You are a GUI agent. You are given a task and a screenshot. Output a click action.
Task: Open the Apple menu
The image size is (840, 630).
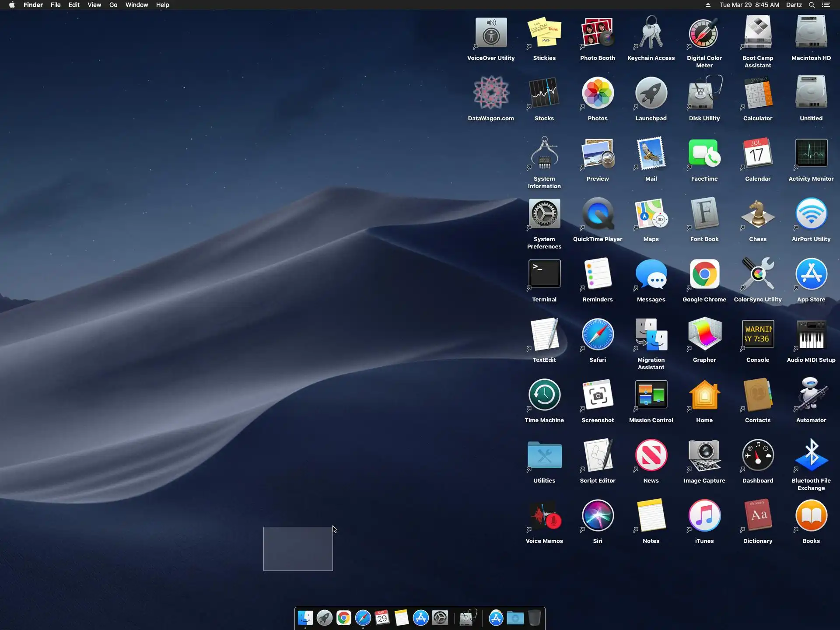pyautogui.click(x=12, y=5)
